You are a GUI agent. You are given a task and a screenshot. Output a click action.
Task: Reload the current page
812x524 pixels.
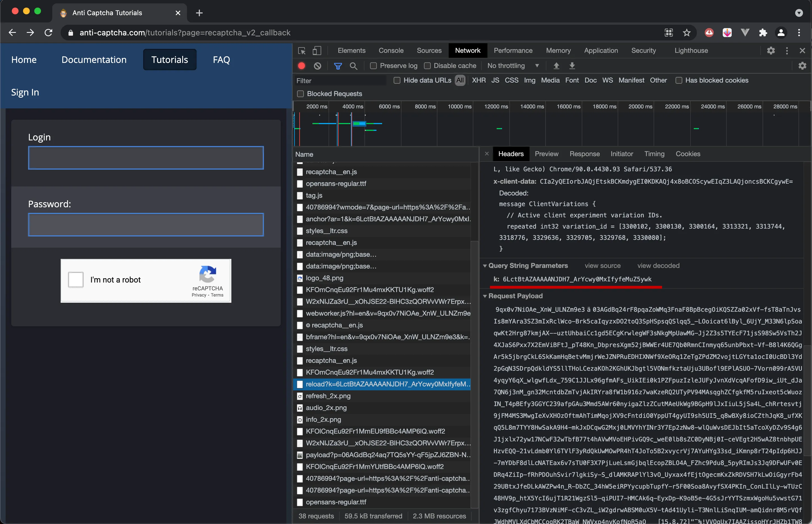(48, 33)
